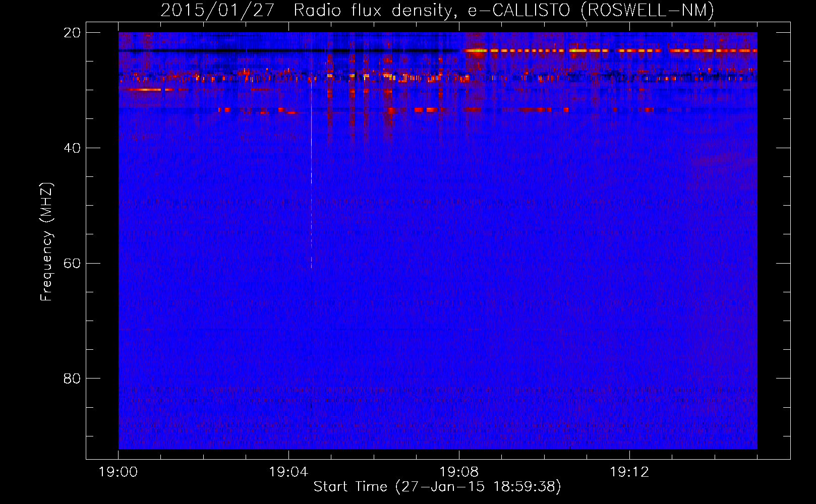The height and width of the screenshot is (504, 816).
Task: Click the '40' frequency tick label
Action: pos(72,148)
